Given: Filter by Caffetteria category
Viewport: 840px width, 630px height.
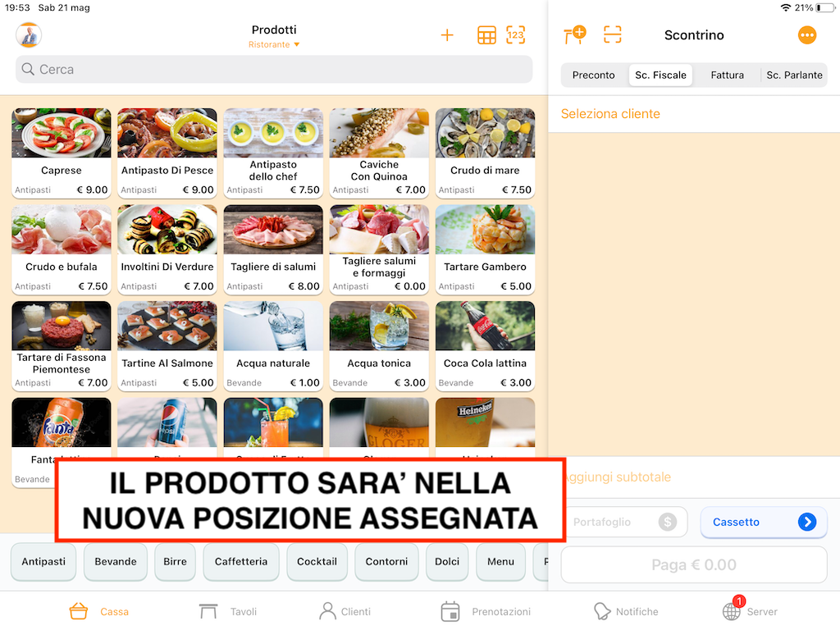Looking at the screenshot, I should pos(241,561).
